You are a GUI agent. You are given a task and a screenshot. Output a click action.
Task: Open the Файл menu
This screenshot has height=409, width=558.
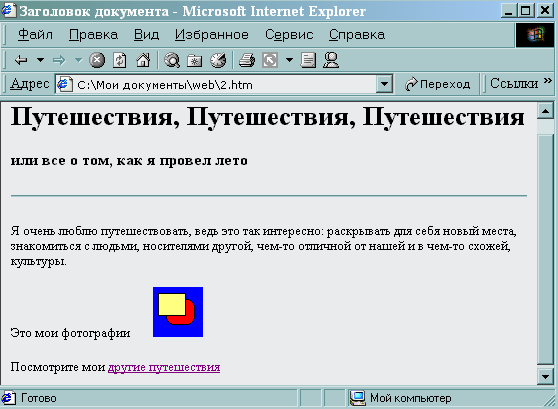pos(35,35)
